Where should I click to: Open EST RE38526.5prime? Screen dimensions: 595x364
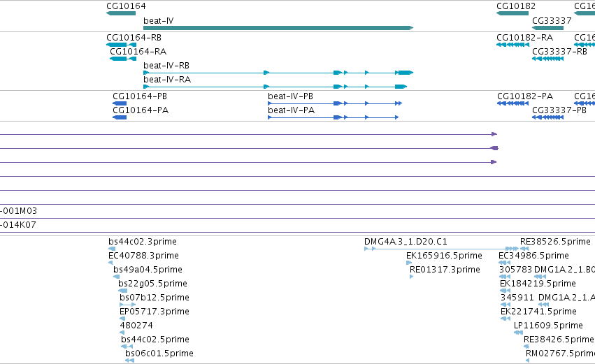pos(555,242)
